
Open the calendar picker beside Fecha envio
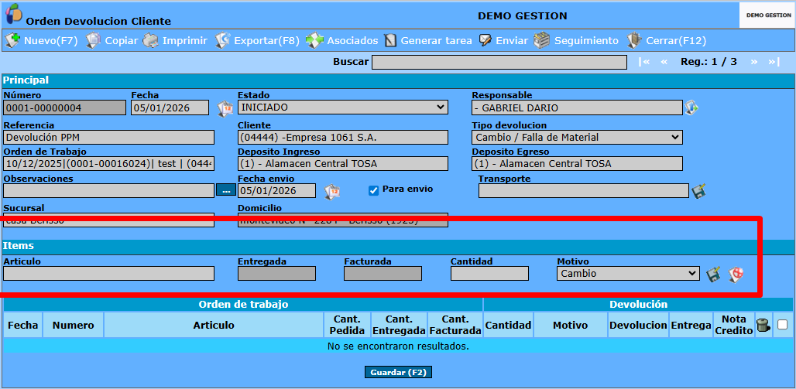(332, 191)
